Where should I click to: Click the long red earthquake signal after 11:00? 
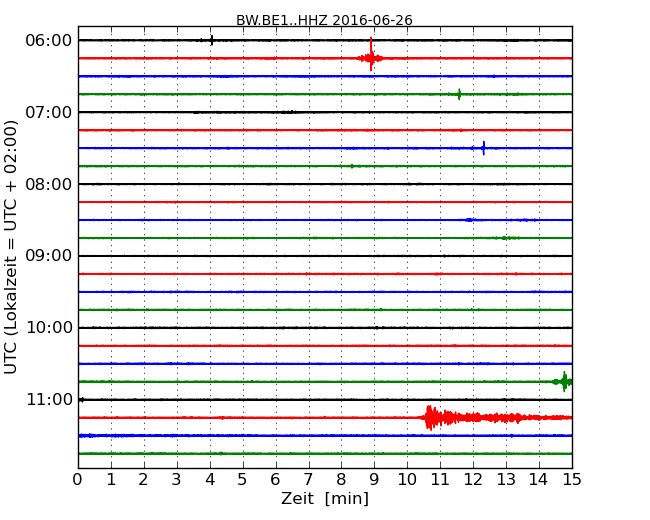497,418
